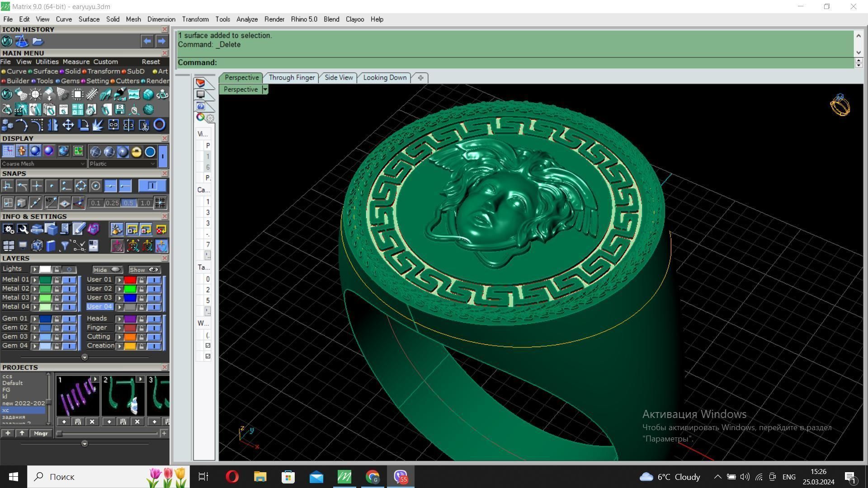Open the Plastic material dropdown
Image resolution: width=868 pixels, height=488 pixels.
point(122,164)
